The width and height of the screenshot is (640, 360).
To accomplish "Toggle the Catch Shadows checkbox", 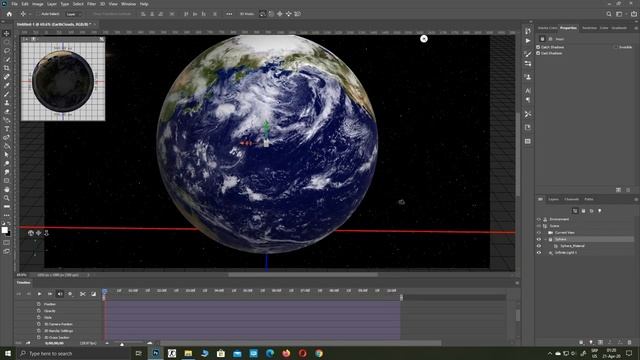I will click(538, 47).
